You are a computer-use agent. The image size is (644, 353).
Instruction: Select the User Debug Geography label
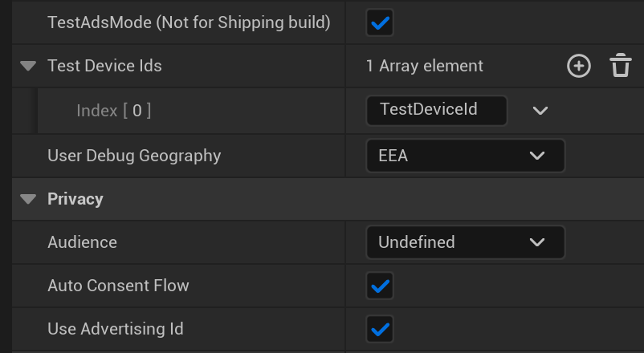[134, 156]
